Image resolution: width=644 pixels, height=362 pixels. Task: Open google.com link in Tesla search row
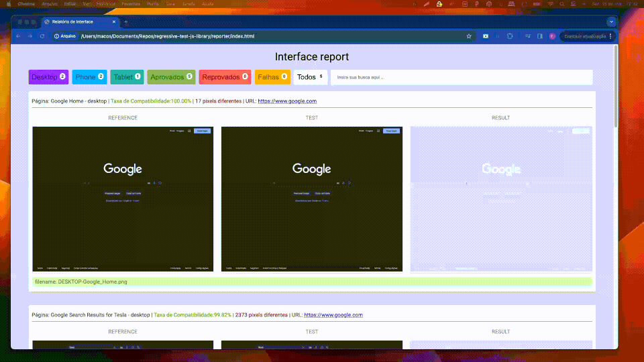(333, 315)
